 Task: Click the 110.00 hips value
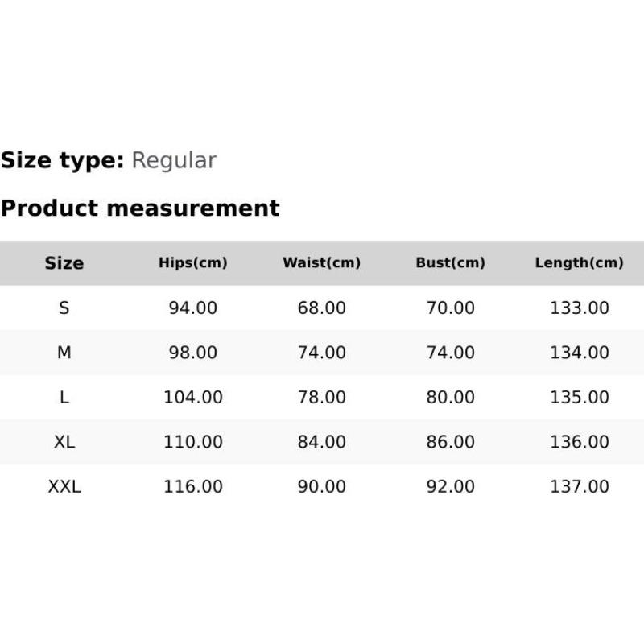tap(193, 442)
